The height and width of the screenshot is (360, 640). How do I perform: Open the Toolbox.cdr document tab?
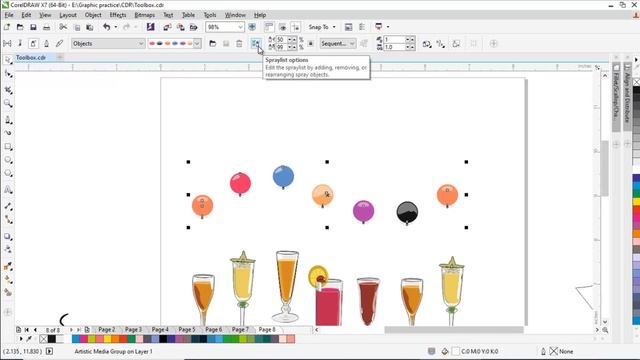pyautogui.click(x=31, y=58)
